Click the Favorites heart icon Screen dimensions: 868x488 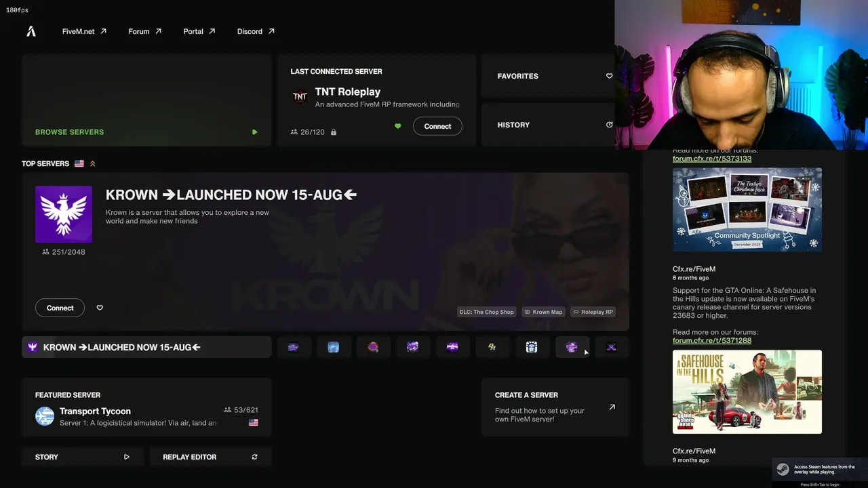609,76
